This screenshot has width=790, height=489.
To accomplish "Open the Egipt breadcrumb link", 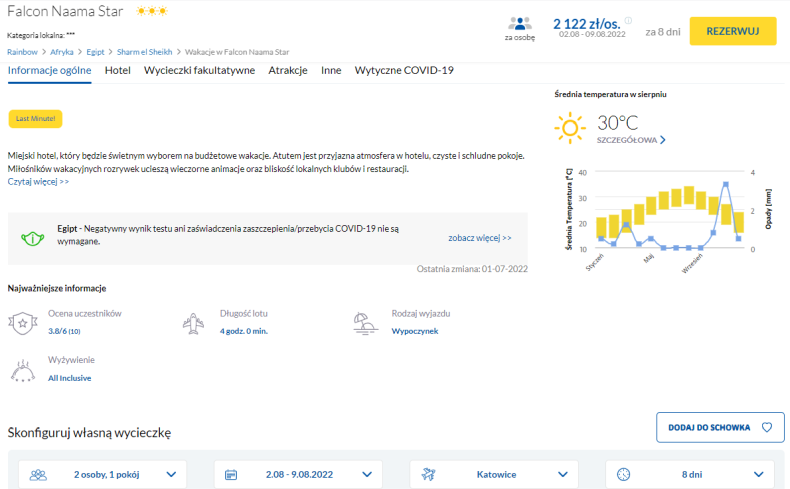I will coord(95,52).
